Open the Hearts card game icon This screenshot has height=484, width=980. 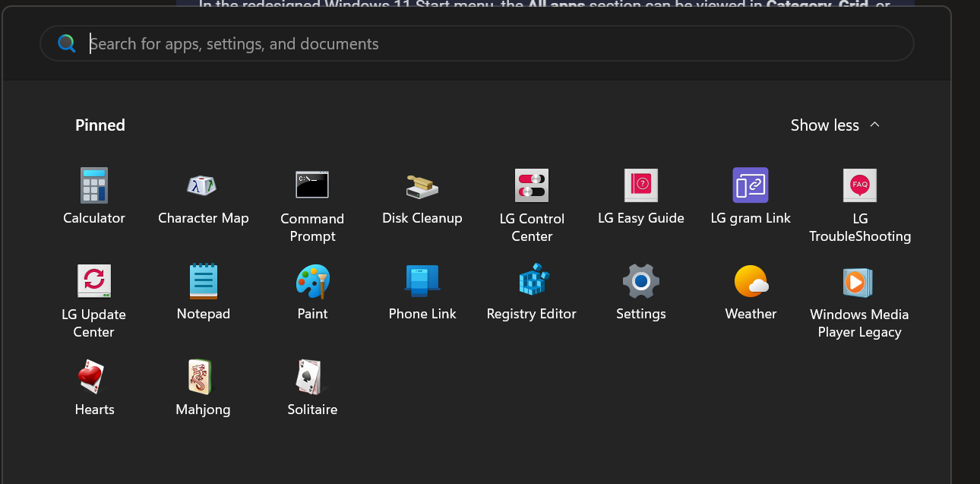(92, 377)
